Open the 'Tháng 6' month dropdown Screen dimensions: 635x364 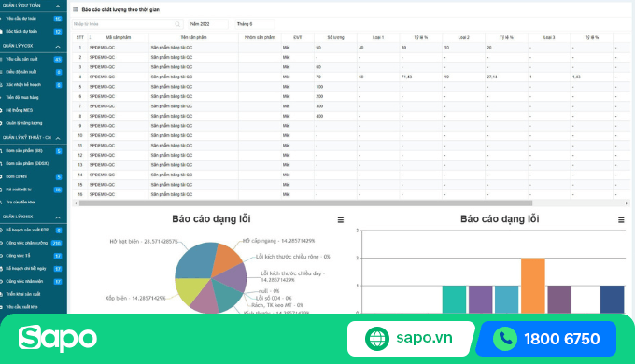[x=255, y=24]
